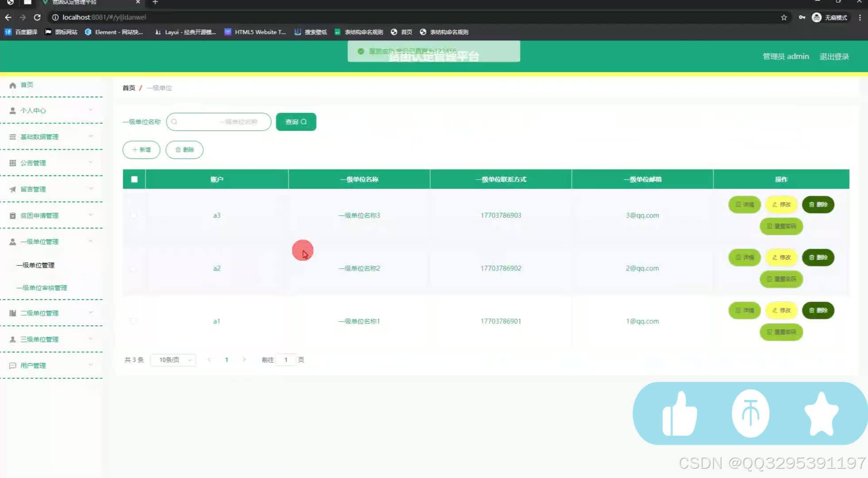Expand 三级单位管理 menu chevron
Screen dimensions: 868x478
pyautogui.click(x=91, y=339)
